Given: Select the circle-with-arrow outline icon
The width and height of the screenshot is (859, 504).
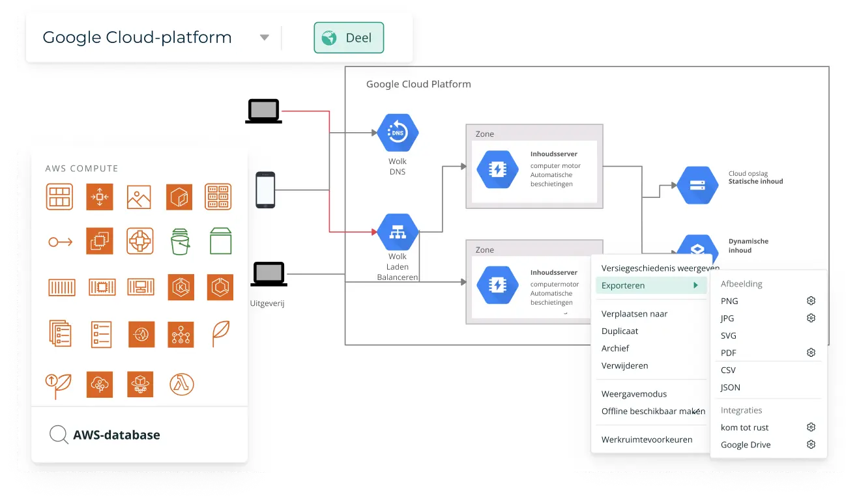Looking at the screenshot, I should [60, 242].
